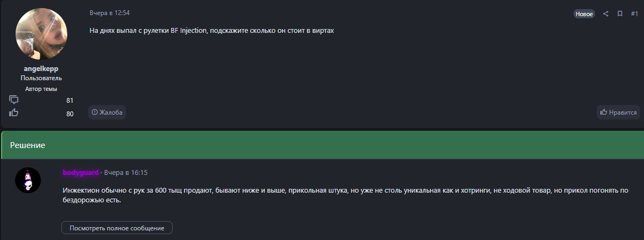This screenshot has width=644, height=240.
Task: Click the Вчера в 16:15 timestamp
Action: click(x=126, y=173)
